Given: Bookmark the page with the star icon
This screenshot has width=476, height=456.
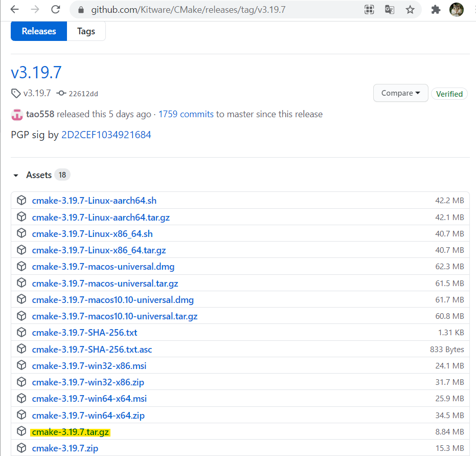Looking at the screenshot, I should pyautogui.click(x=410, y=10).
